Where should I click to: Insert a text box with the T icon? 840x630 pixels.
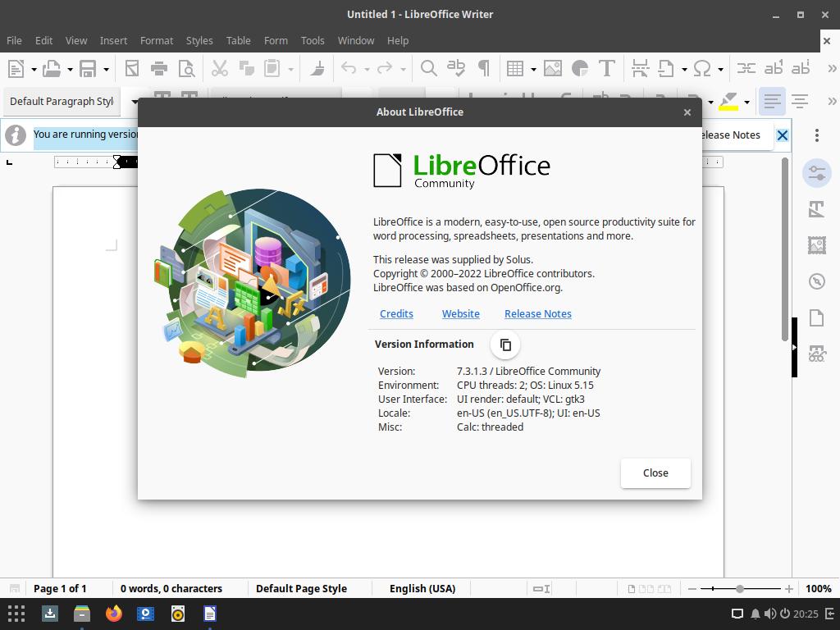(x=606, y=69)
